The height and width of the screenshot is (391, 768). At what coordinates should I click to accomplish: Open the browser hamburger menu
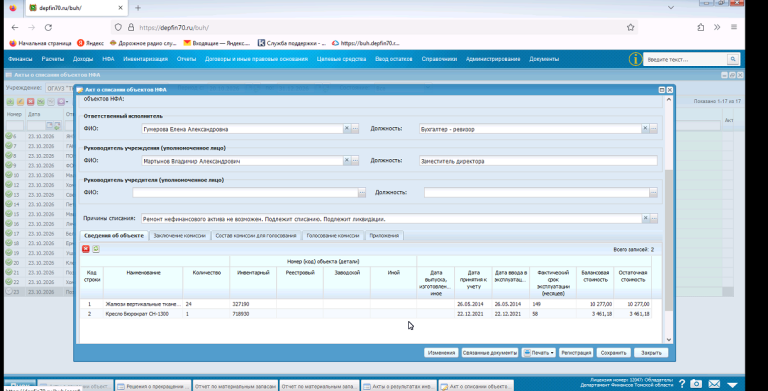734,27
